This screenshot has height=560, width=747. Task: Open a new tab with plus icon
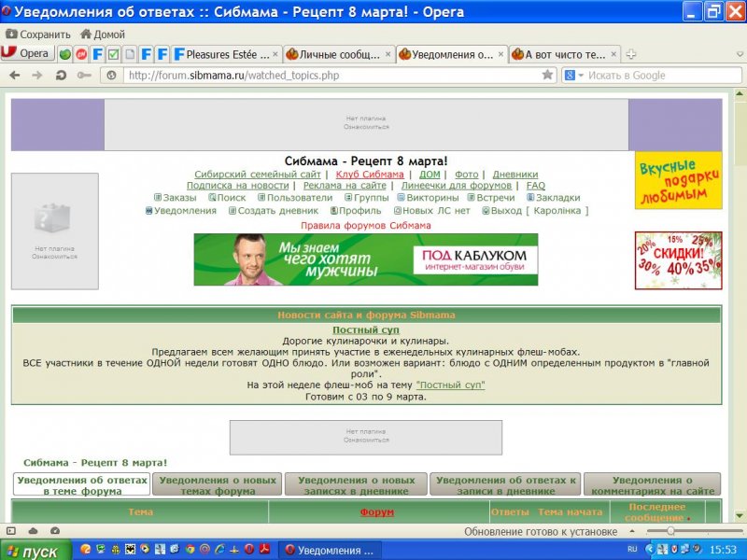(631, 54)
